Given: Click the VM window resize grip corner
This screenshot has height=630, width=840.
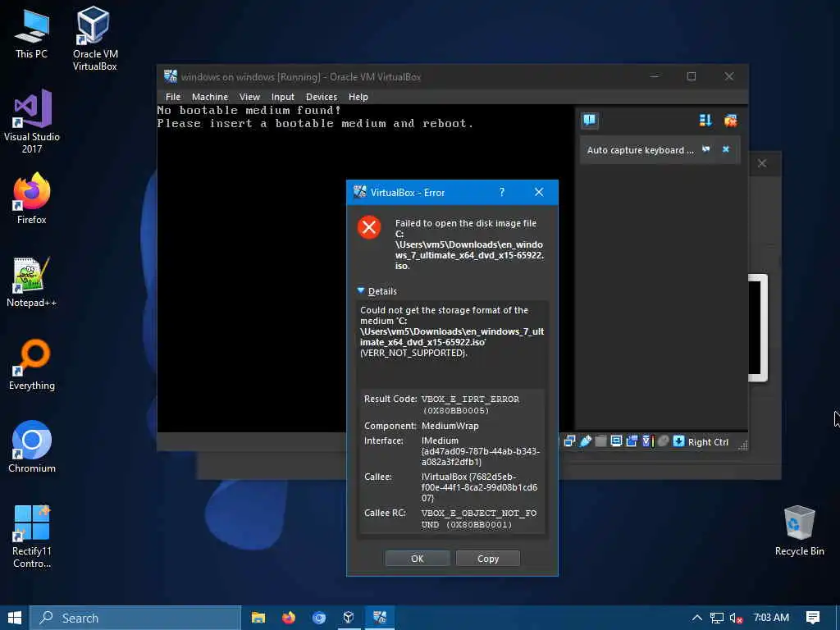Looking at the screenshot, I should coord(743,445).
